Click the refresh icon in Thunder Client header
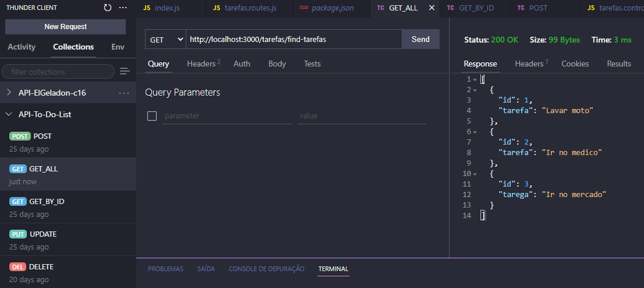 point(108,8)
